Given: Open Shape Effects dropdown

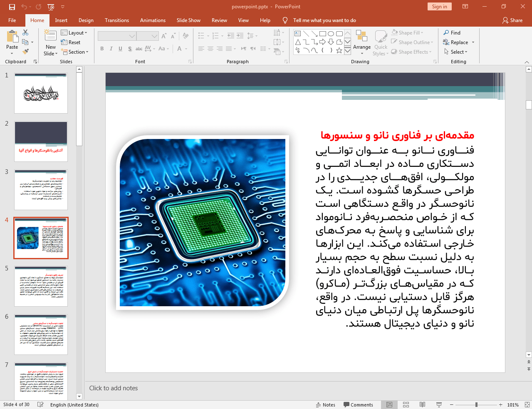Looking at the screenshot, I should click(x=411, y=52).
